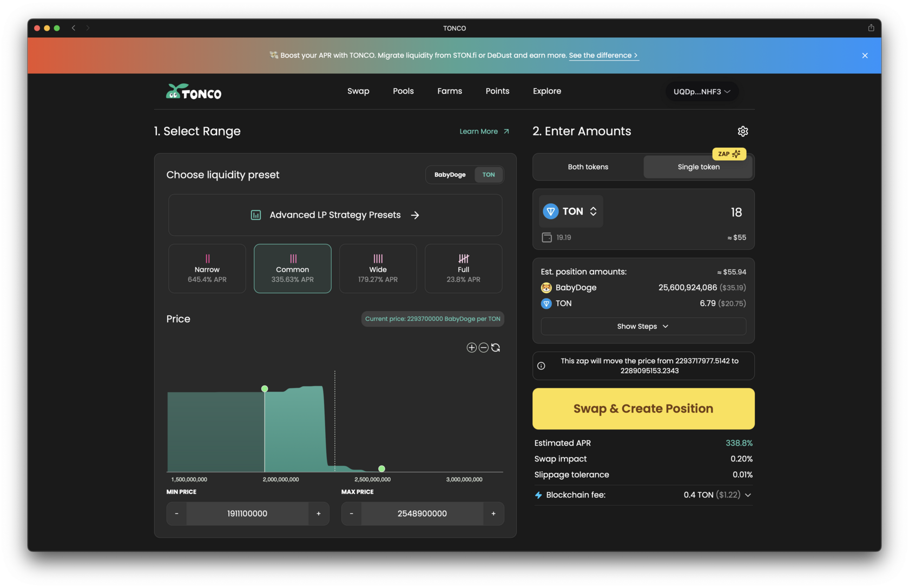
Task: Zoom out on the price chart
Action: tap(484, 348)
